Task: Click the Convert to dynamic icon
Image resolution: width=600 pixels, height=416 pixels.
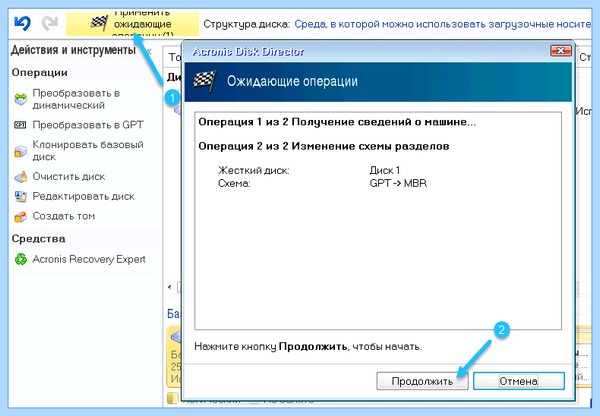Action: point(21,99)
